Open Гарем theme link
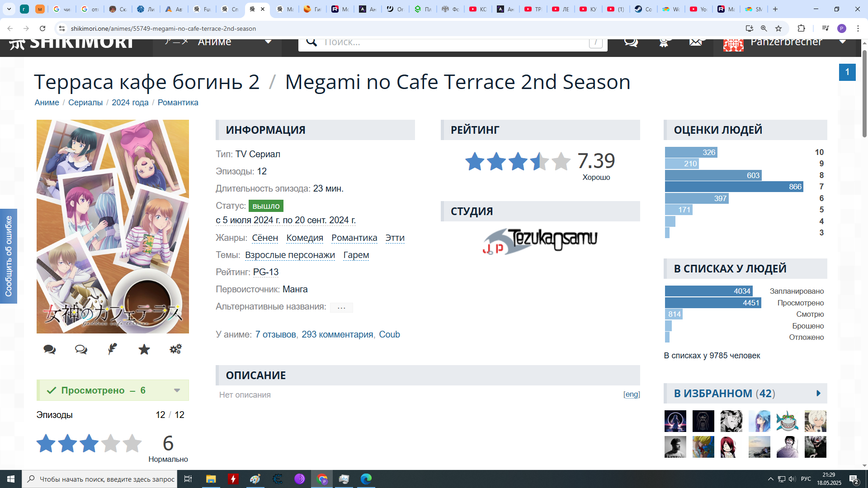The width and height of the screenshot is (868, 488). (x=356, y=255)
